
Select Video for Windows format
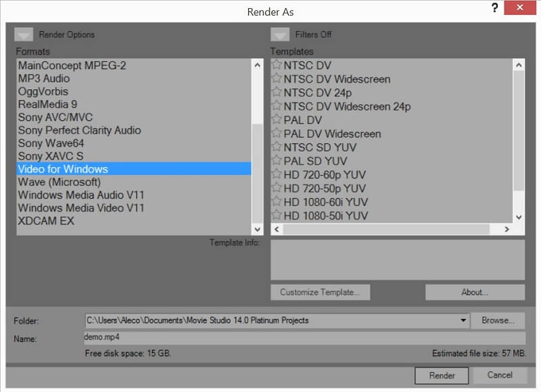tap(134, 169)
